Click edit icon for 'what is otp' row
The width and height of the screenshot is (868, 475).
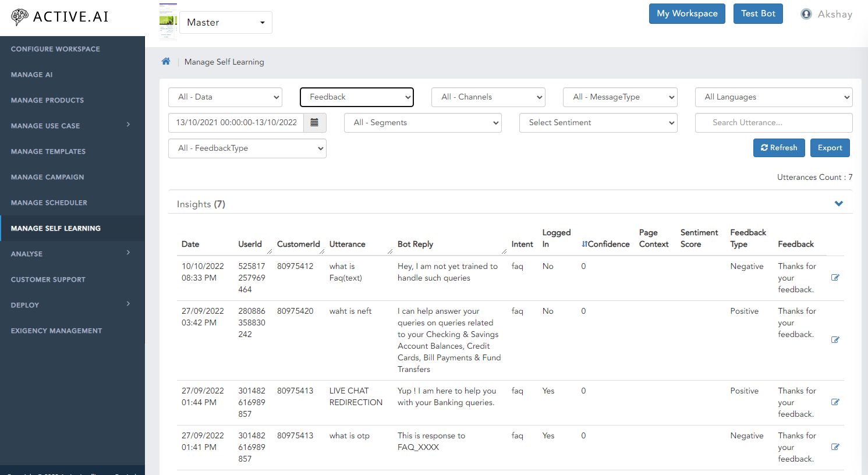click(x=835, y=446)
